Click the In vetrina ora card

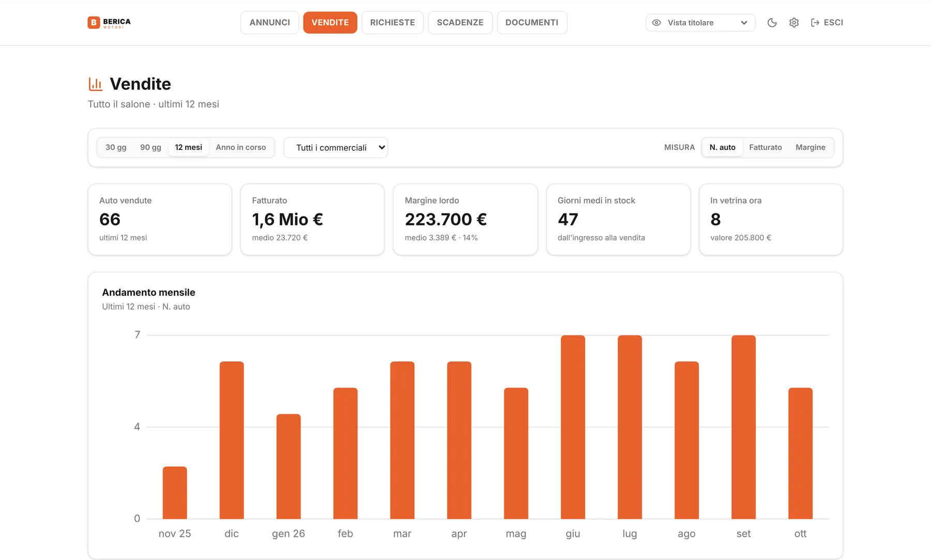[771, 219]
